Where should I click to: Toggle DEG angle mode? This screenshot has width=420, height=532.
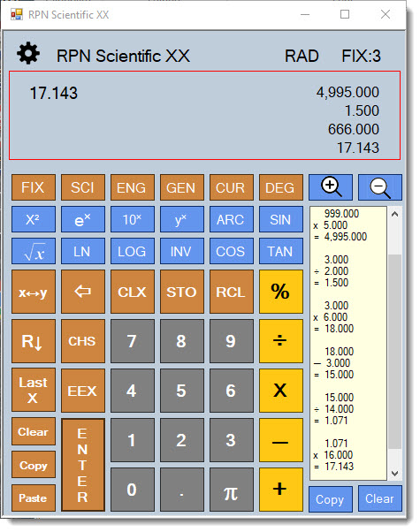point(281,187)
